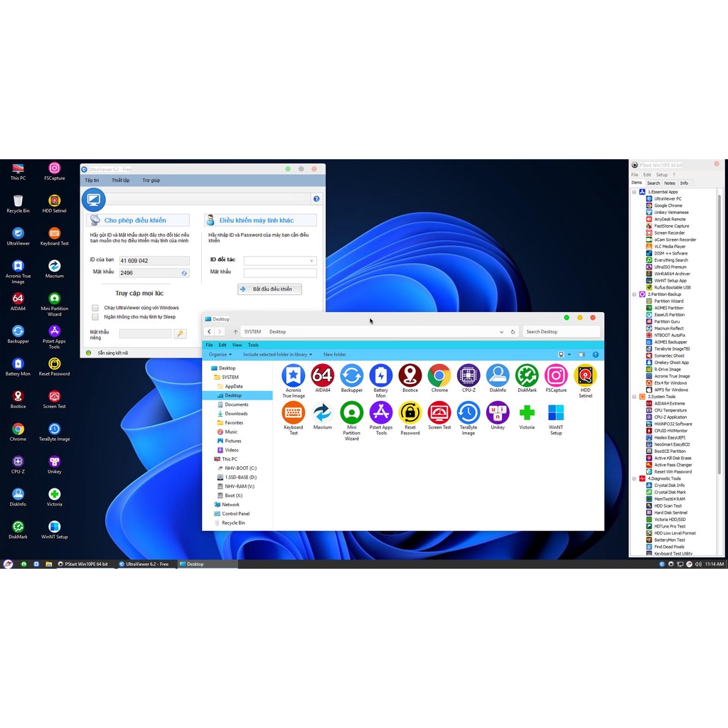This screenshot has height=728, width=728.
Task: Click the Reset Password icon on the desktop
Action: (x=55, y=364)
